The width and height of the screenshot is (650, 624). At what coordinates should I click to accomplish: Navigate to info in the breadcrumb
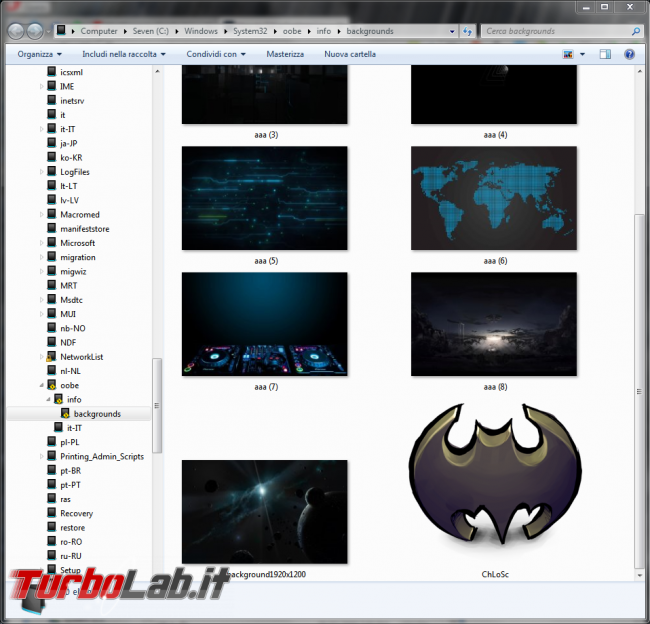pyautogui.click(x=324, y=31)
